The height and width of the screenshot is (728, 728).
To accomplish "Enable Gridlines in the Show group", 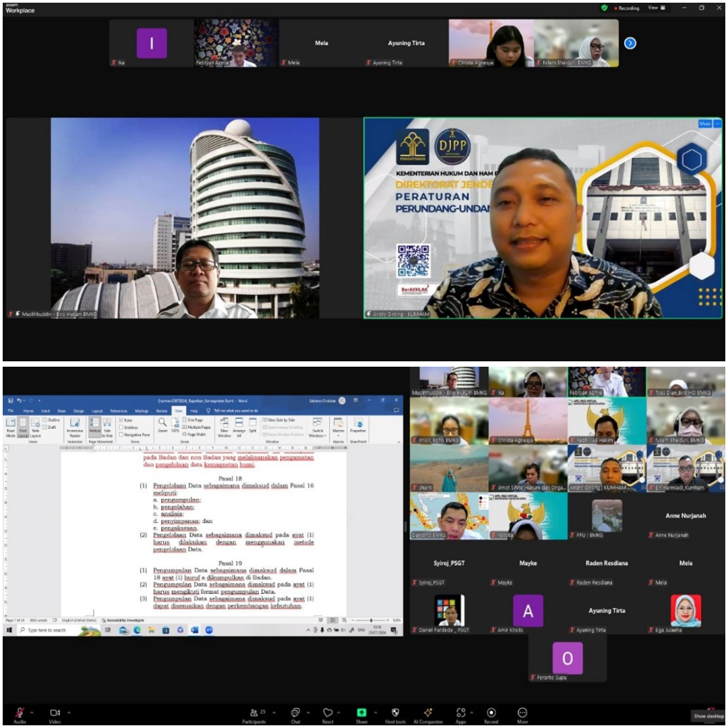I will tap(120, 427).
